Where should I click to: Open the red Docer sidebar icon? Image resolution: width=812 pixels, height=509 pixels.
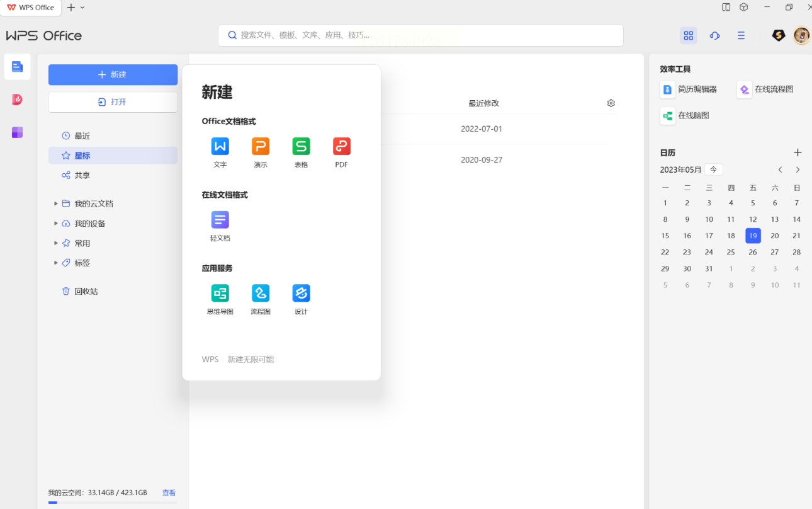click(17, 100)
